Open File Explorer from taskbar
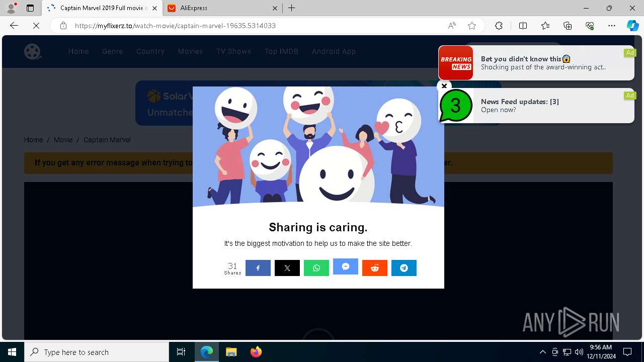The width and height of the screenshot is (644, 362). coord(231,352)
